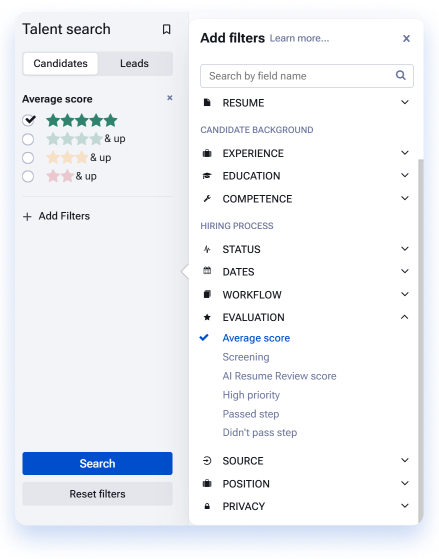Click the plus icon beside Add Filters
This screenshot has height=559, width=439.
(27, 216)
